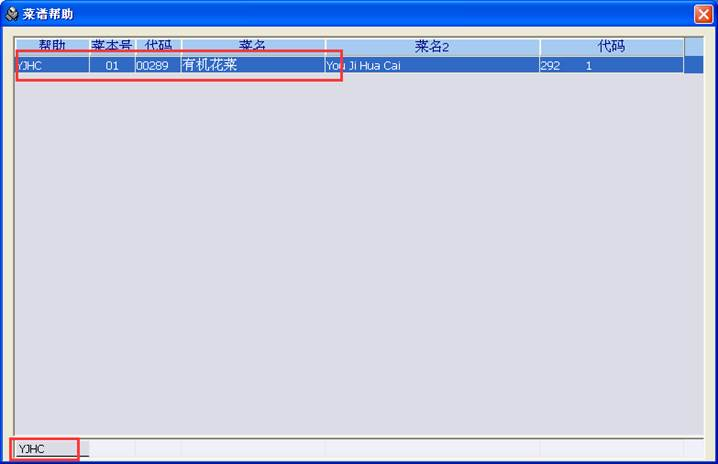Click the value 1 in the last column
Screen dimensions: 718x464
pos(588,66)
